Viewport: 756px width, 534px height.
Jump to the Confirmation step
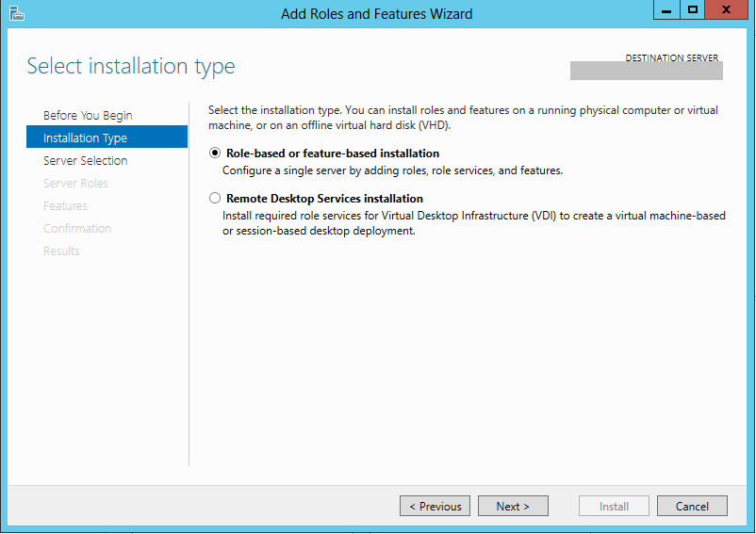pos(77,229)
